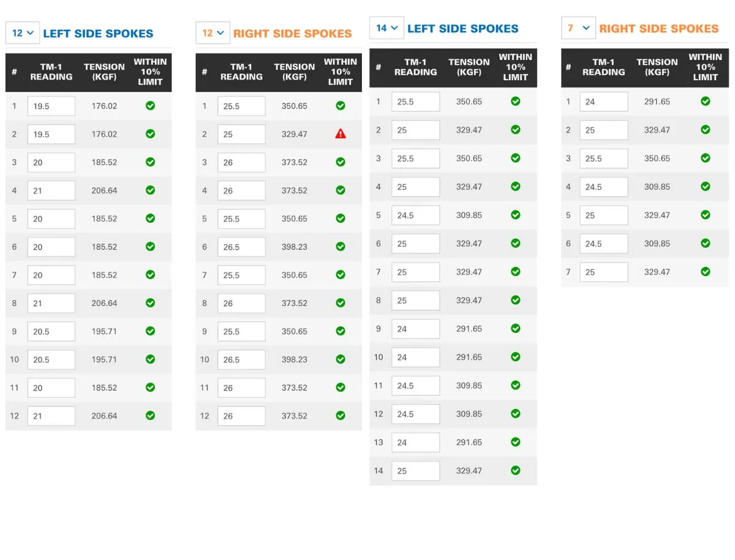Click tension 373.52 for spoke 11 in 12-spoke right table
Image resolution: width=735 pixels, height=560 pixels.
295,387
